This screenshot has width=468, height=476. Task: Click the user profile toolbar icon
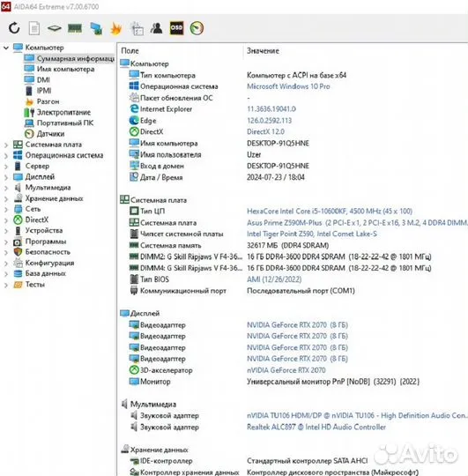[156, 28]
